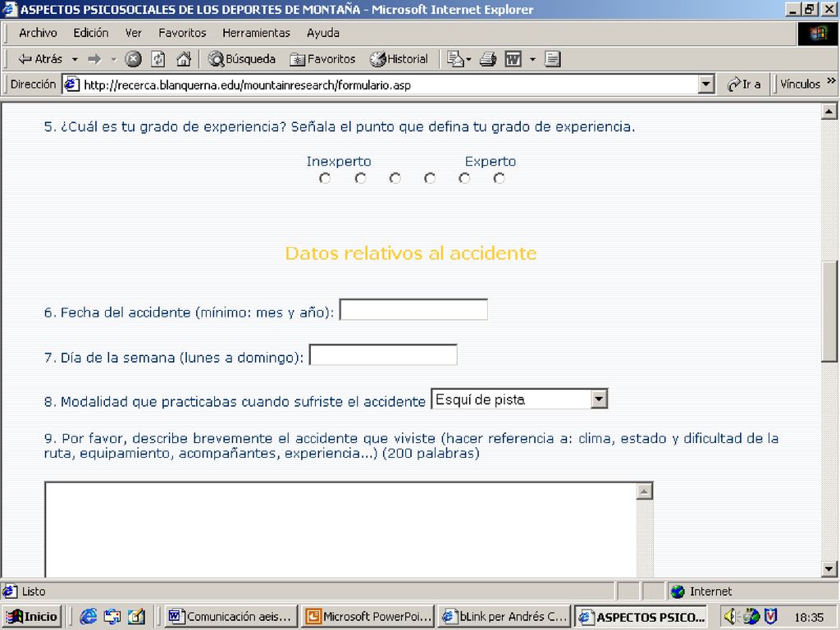Click the Show Desktop quick launch icon
The height and width of the screenshot is (630, 840).
(136, 617)
